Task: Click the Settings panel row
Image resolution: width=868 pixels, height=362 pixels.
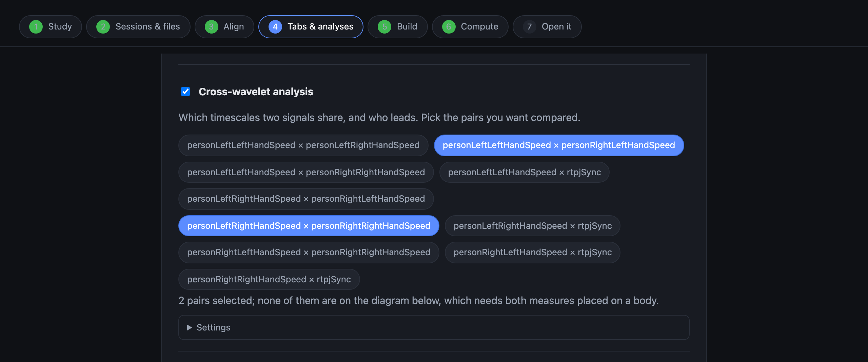Action: (434, 327)
